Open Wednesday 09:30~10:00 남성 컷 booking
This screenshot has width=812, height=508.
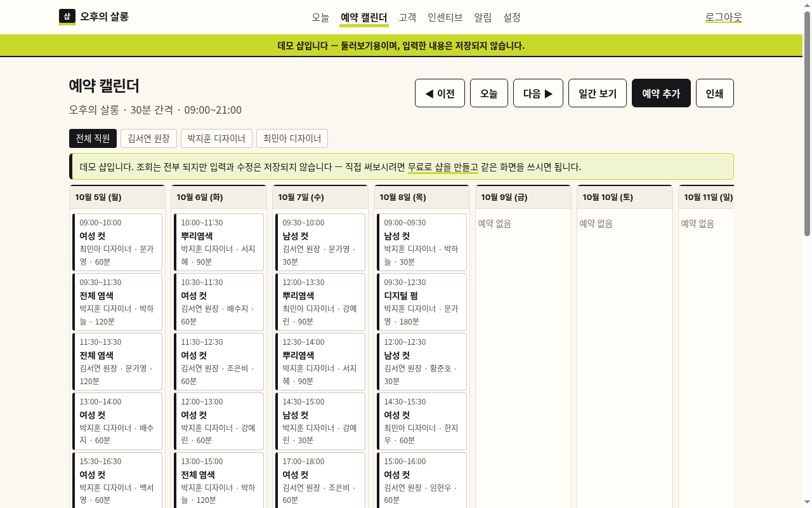[x=320, y=242]
